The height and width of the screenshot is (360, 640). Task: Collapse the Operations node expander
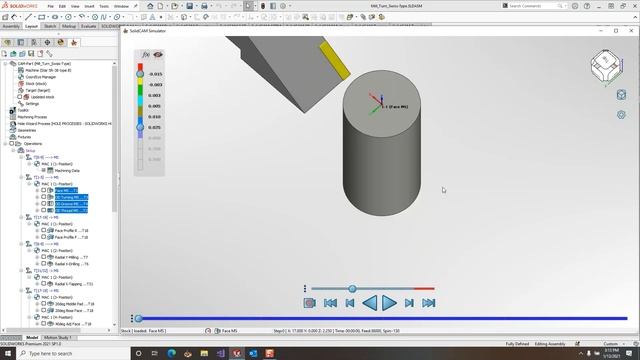pos(5,144)
